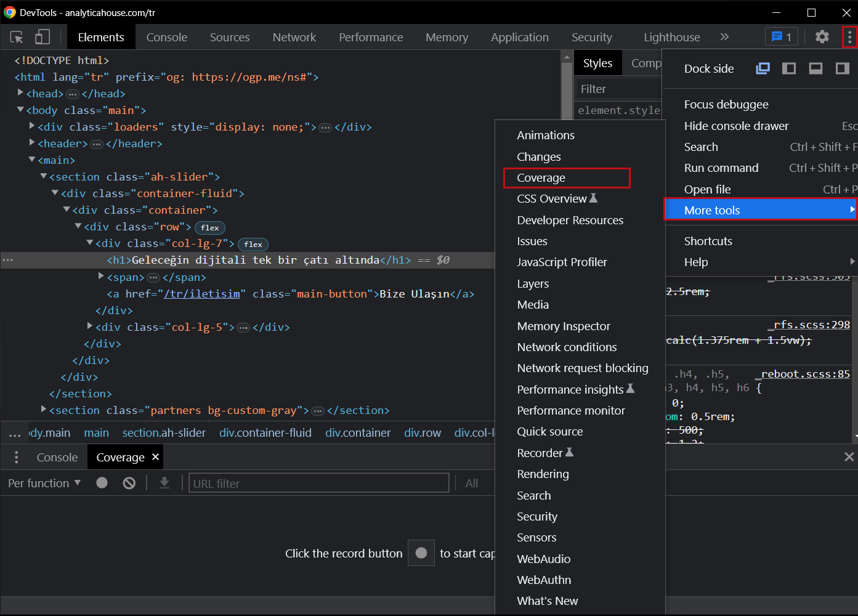Open the /tr/iletisim href link
The height and width of the screenshot is (616, 858).
click(202, 294)
